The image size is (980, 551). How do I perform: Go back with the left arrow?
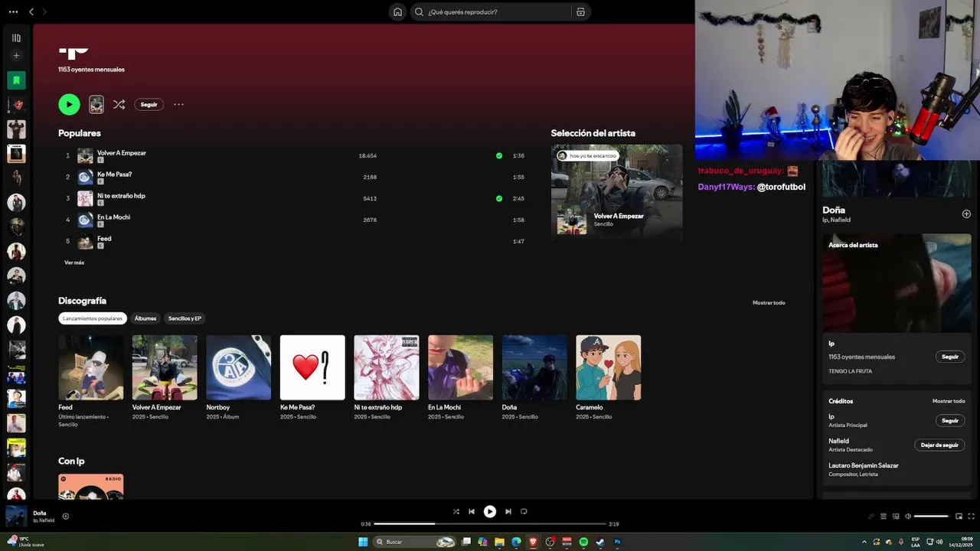tap(31, 11)
